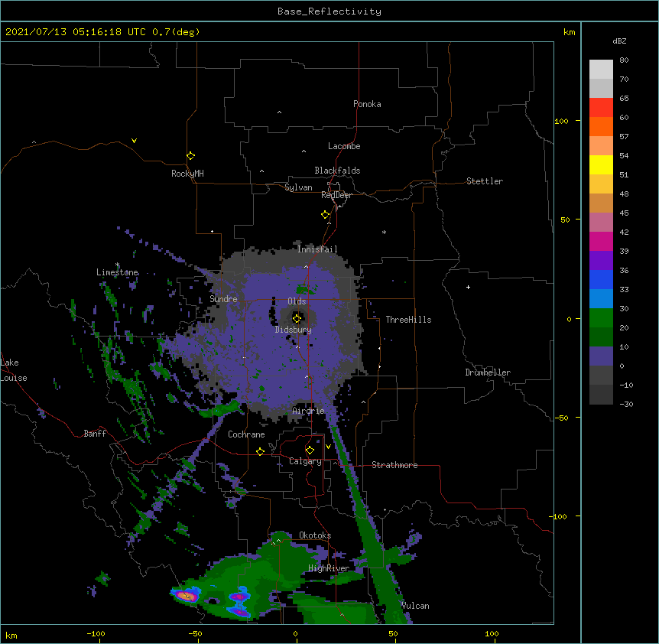The width and height of the screenshot is (659, 644).
Task: Click the Lake Louise label
Action: (14, 370)
